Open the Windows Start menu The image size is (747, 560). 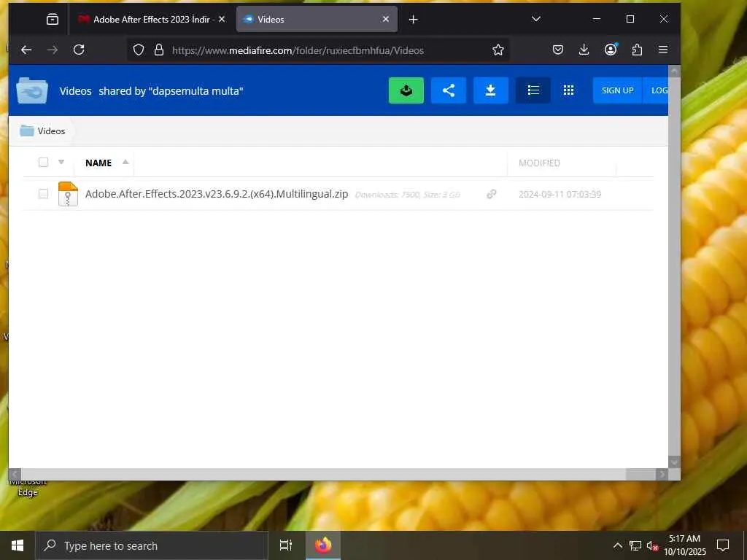[x=18, y=545]
